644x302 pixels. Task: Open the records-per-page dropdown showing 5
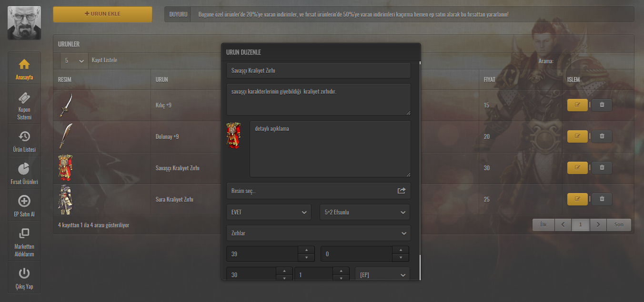[x=74, y=61]
